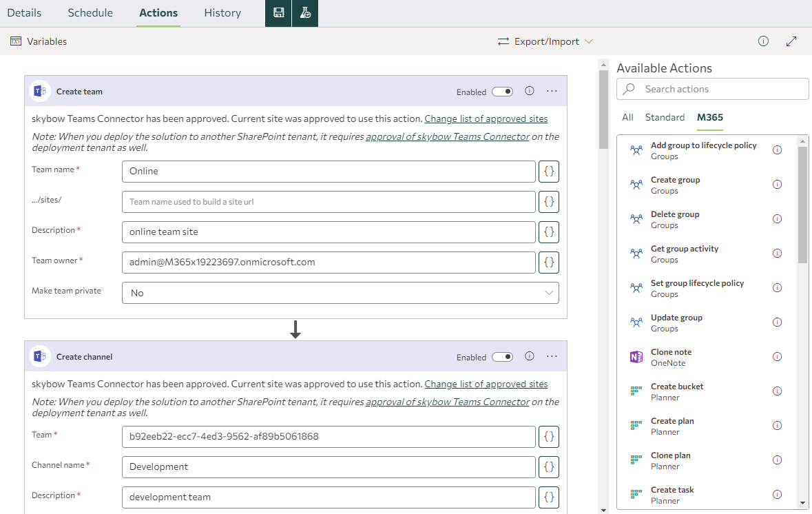Image resolution: width=812 pixels, height=514 pixels.
Task: Click the scroll down arrow of actions list
Action: pos(802,502)
